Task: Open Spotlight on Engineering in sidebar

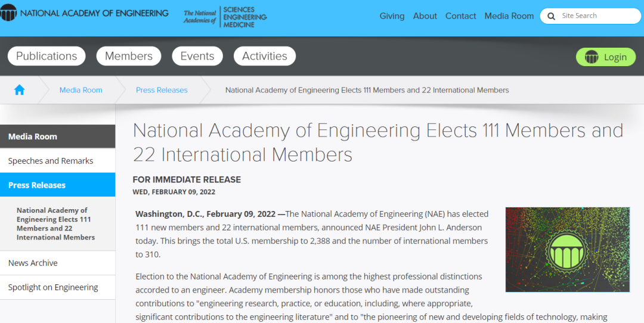Action: [57, 287]
